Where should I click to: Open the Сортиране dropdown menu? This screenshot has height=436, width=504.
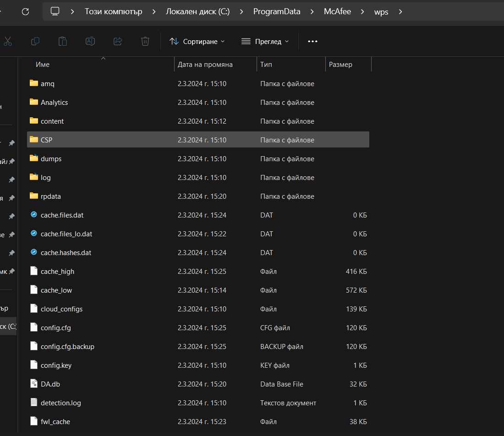(x=197, y=41)
